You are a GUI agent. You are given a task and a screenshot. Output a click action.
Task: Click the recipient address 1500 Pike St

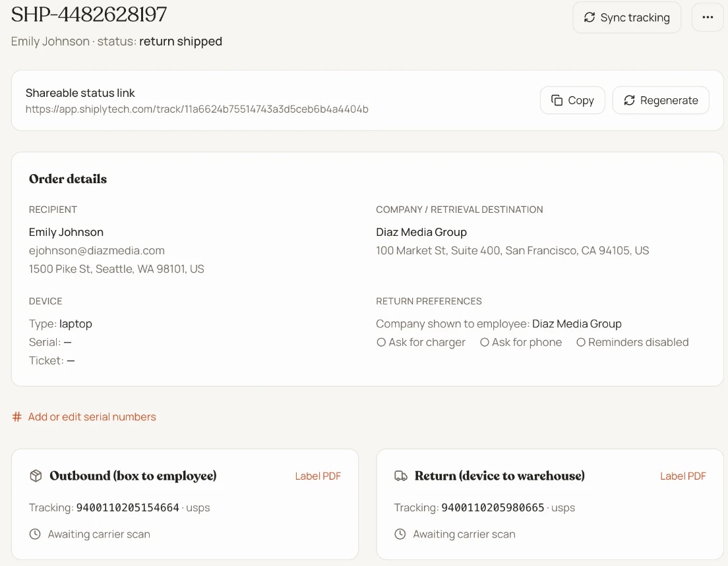click(x=117, y=269)
